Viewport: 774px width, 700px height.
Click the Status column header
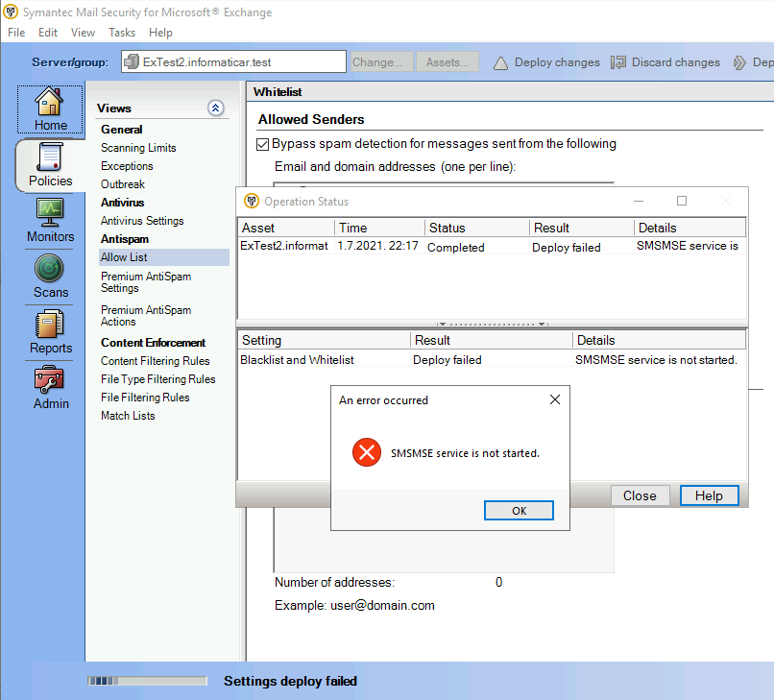477,228
